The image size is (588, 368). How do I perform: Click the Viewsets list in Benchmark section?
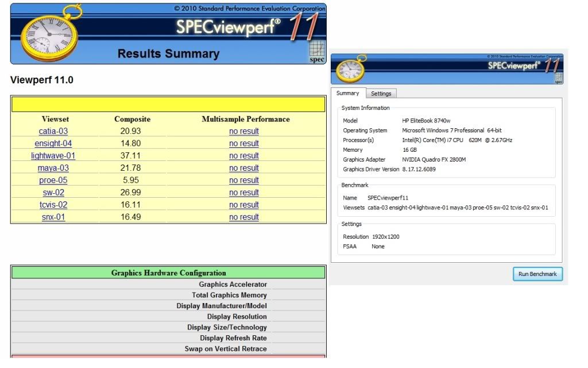458,208
